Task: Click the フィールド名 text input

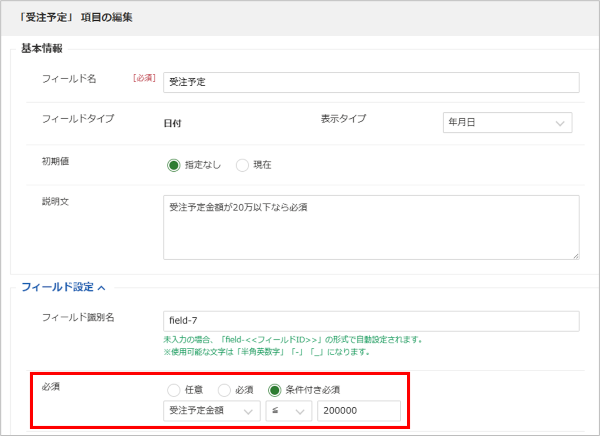Action: coord(371,82)
